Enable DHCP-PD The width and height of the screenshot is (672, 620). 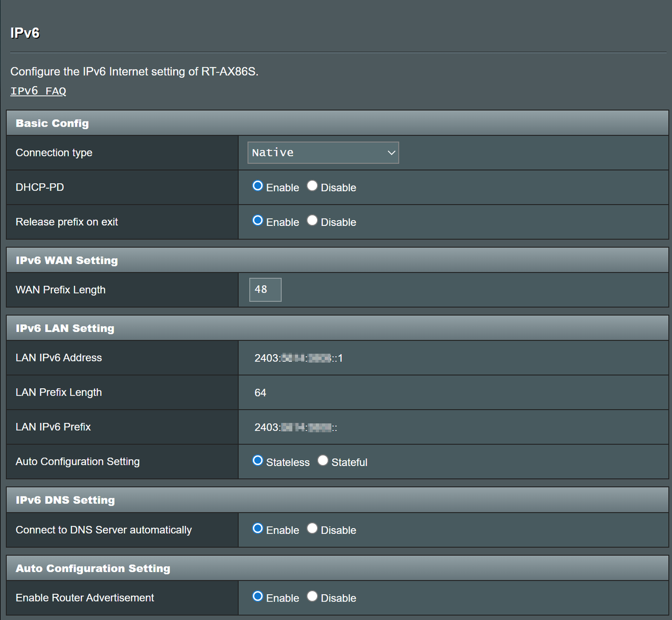coord(257,185)
